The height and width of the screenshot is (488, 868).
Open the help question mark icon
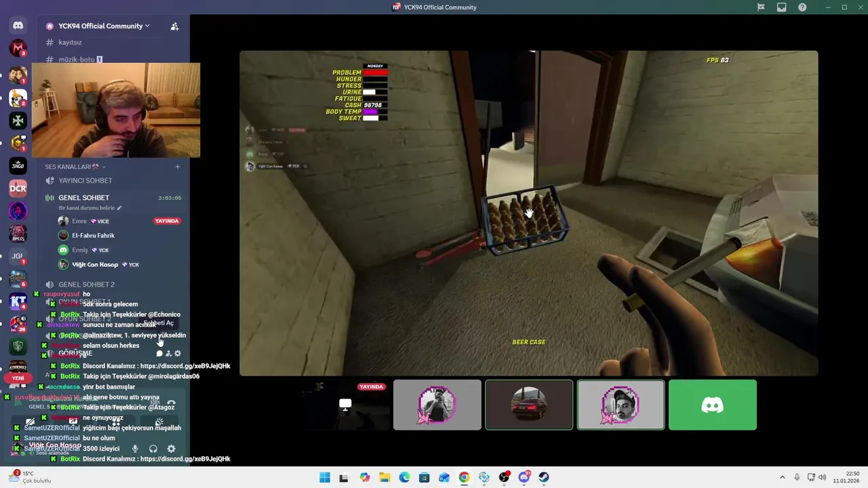pos(802,7)
